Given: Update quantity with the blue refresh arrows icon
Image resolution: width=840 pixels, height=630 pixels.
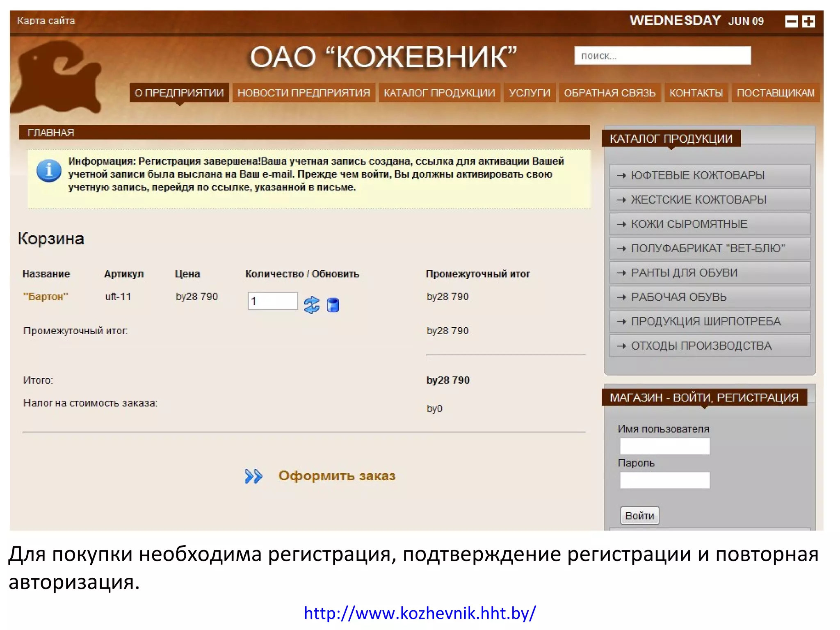Looking at the screenshot, I should click(x=312, y=305).
